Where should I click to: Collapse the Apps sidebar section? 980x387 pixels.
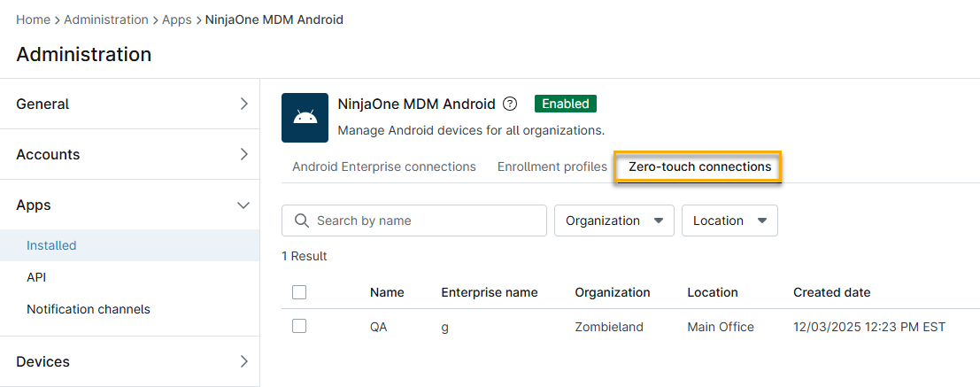click(x=129, y=205)
